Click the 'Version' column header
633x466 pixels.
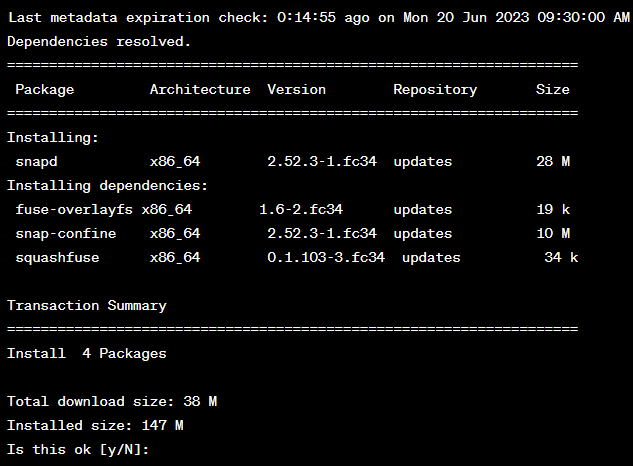pyautogui.click(x=297, y=90)
